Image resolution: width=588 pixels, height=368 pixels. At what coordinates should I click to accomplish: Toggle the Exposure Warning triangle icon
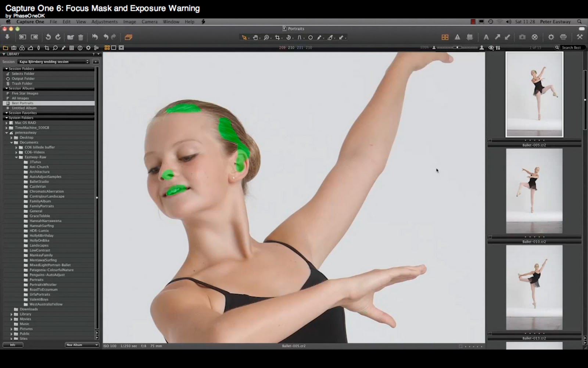[458, 37]
